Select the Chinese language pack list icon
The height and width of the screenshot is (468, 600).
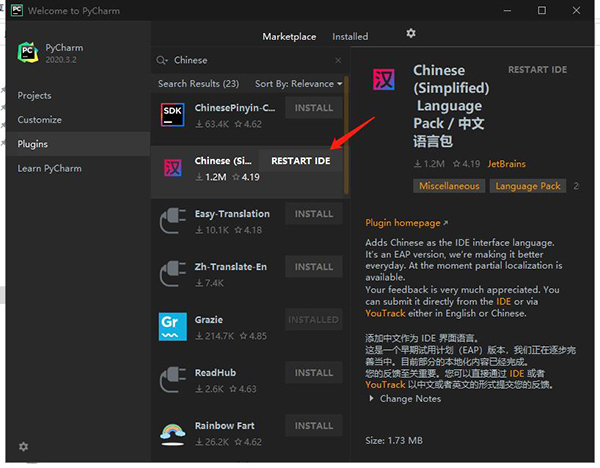point(173,168)
